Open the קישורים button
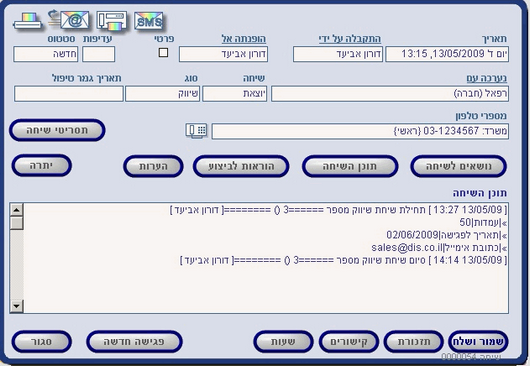Screen dimensions: 530x366 349,342
